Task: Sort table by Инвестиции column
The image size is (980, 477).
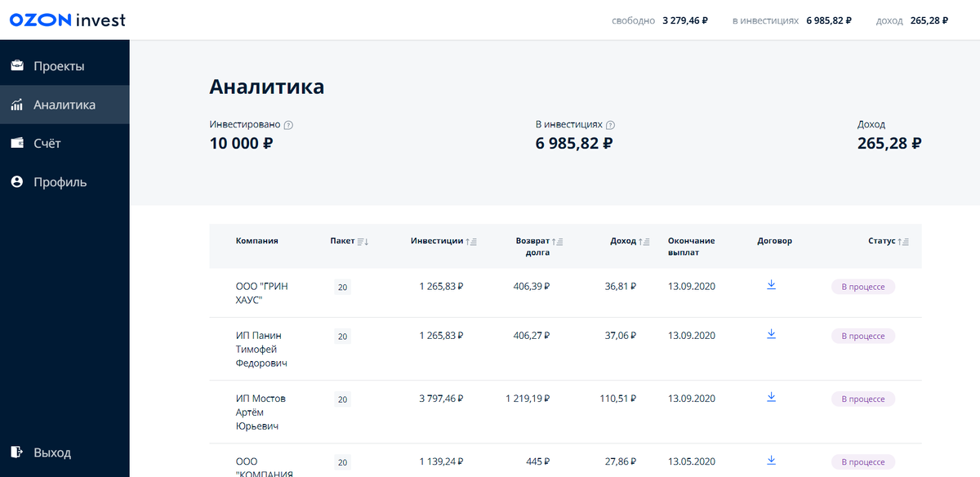Action: [471, 242]
